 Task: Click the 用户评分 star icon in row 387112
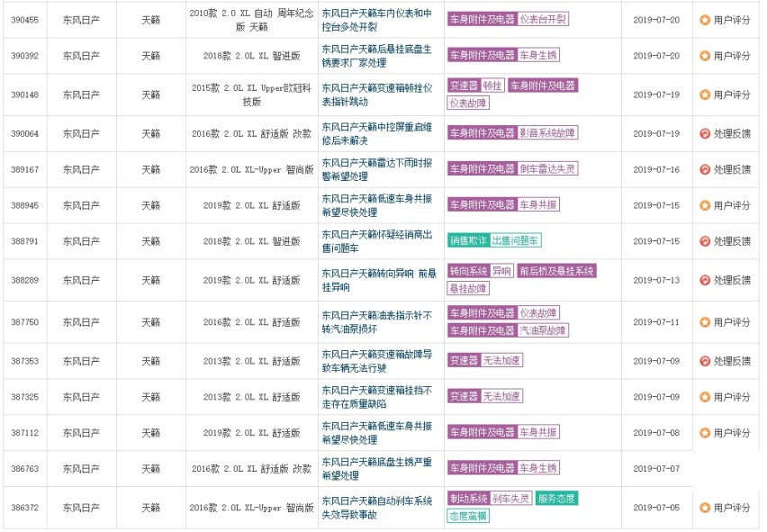click(704, 433)
